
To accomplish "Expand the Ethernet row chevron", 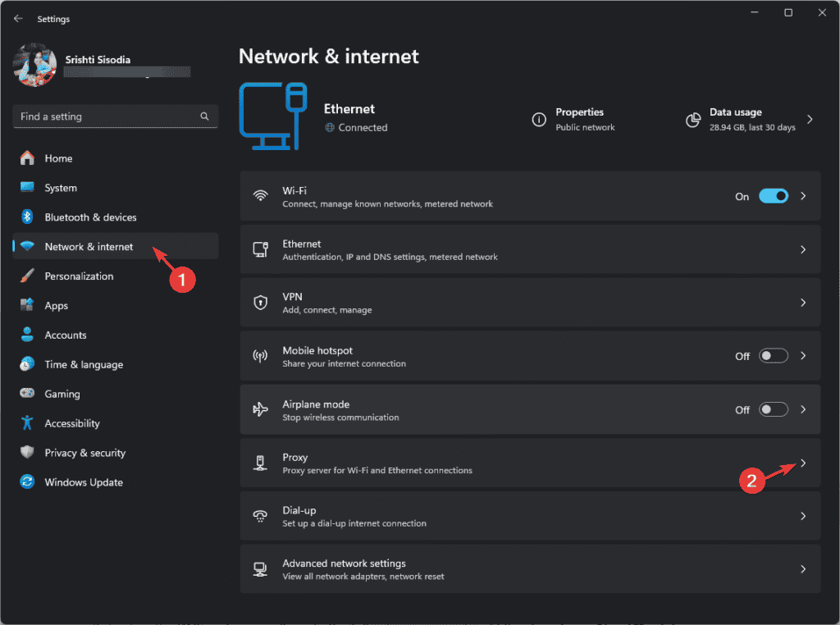I will [x=803, y=249].
